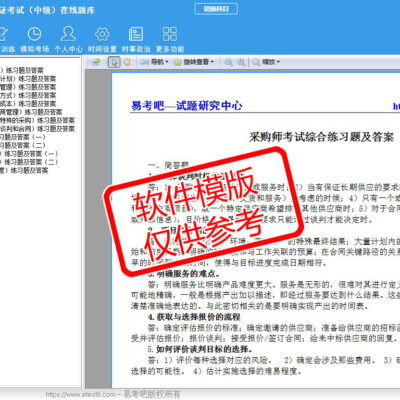Image resolution: width=400 pixels, height=400 pixels.
Task: Expand the 导航 dropdown
Action: pos(154,62)
